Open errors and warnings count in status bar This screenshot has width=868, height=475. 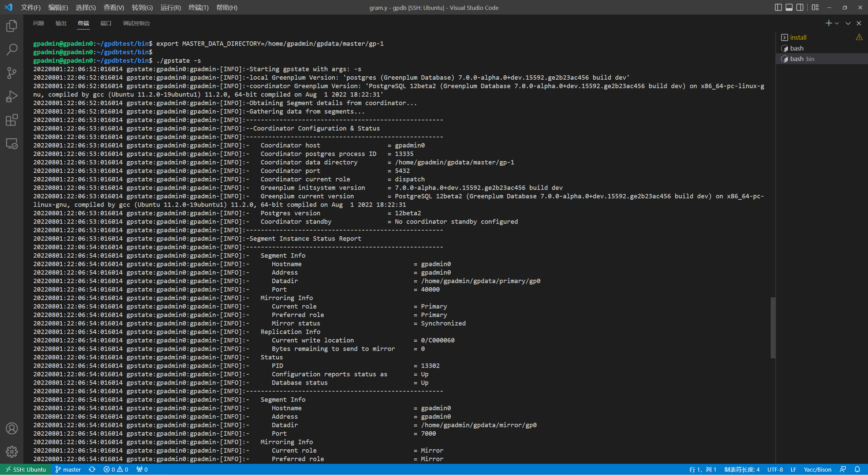116,470
